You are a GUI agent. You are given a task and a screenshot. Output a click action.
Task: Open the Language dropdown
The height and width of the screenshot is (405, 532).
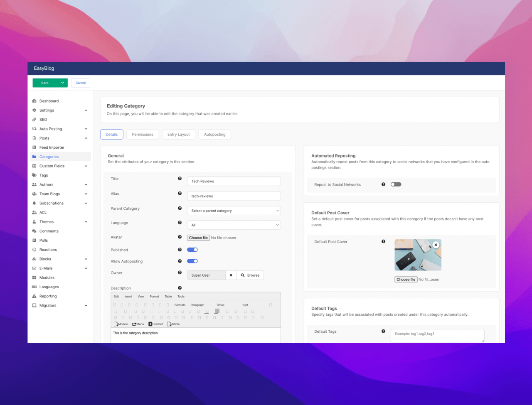(234, 225)
